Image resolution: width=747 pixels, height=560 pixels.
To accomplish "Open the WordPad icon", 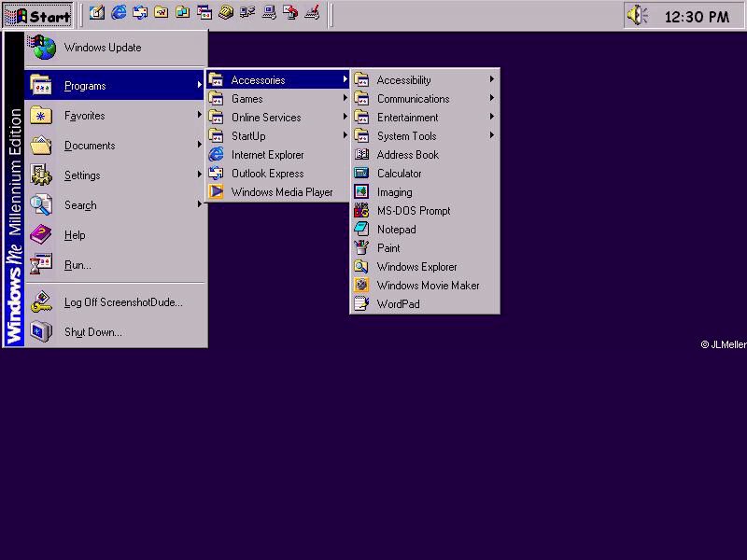I will [361, 304].
